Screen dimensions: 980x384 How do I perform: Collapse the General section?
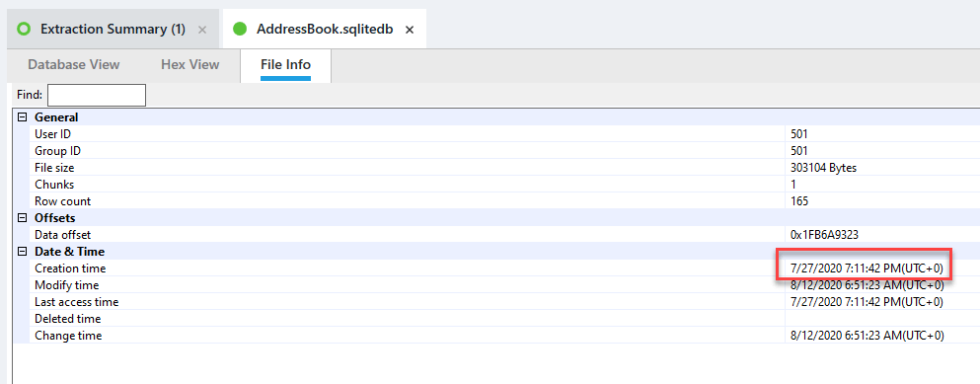click(x=23, y=116)
